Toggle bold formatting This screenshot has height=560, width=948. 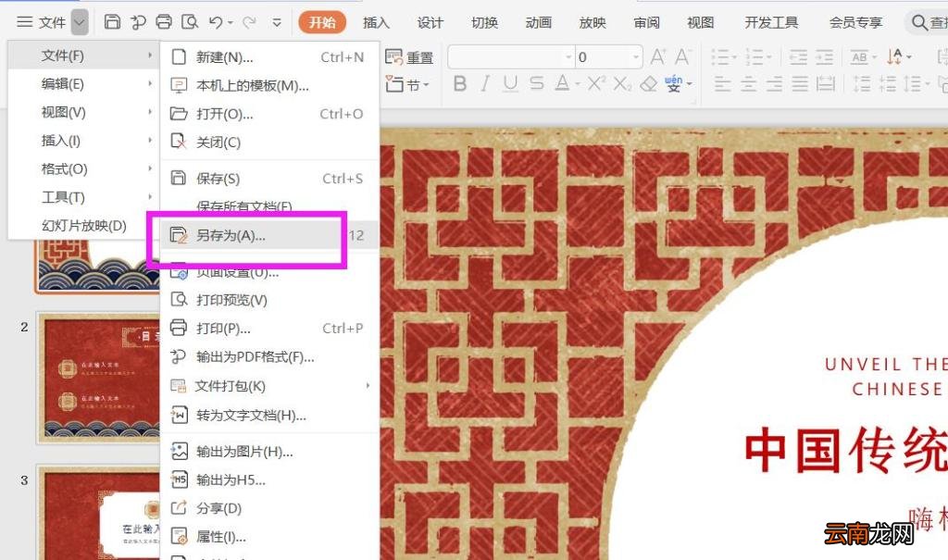pyautogui.click(x=459, y=83)
